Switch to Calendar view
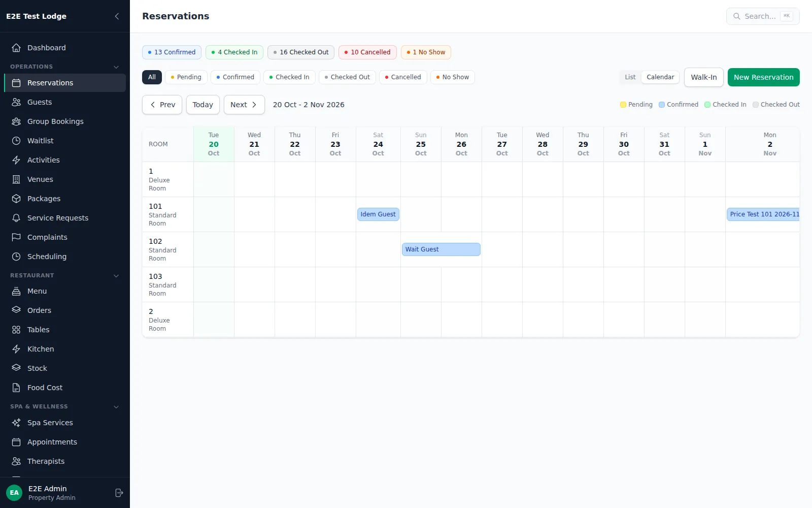Viewport: 812px width, 508px height. pos(660,77)
